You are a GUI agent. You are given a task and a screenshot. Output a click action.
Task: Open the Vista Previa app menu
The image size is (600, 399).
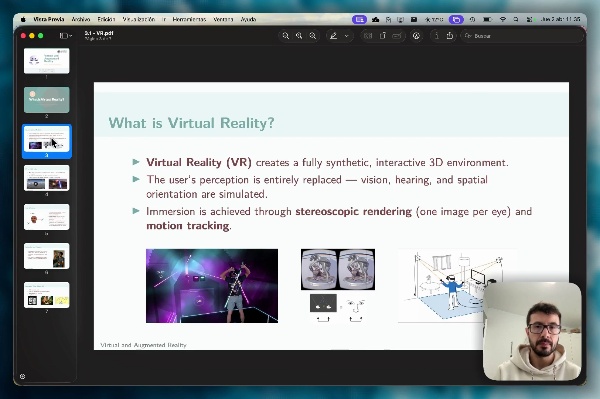pos(49,19)
